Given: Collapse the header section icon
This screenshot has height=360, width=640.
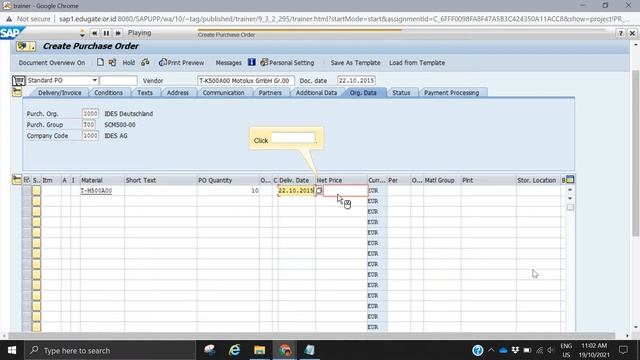Looking at the screenshot, I should [x=17, y=92].
